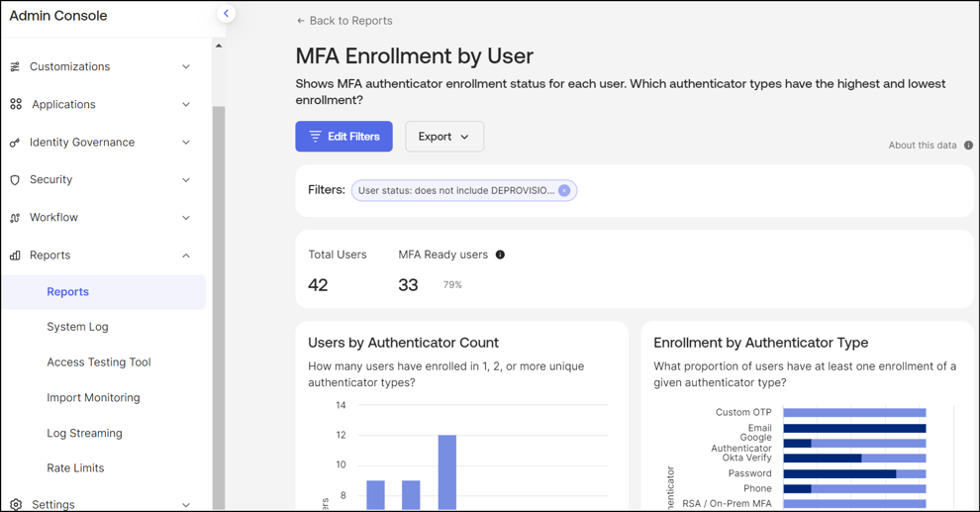Click the Google Authenticator enrollment bar
980x512 pixels.
(854, 444)
